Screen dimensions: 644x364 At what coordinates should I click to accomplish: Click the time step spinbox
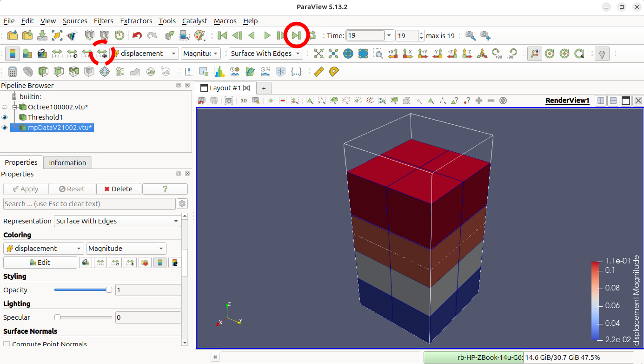coord(410,35)
